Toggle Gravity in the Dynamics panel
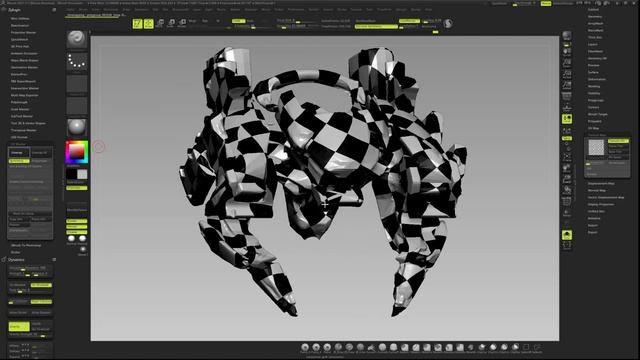Image resolution: width=640 pixels, height=360 pixels. 19,327
